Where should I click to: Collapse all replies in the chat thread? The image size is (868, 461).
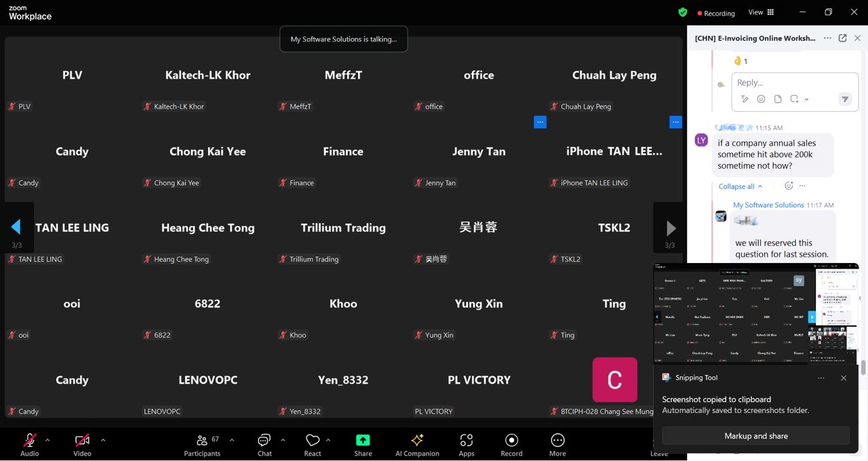741,186
